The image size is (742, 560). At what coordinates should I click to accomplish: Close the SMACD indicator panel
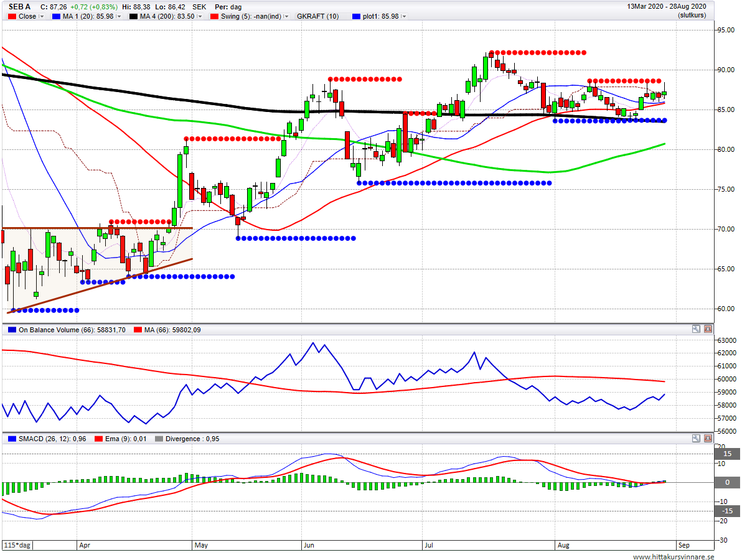(708, 438)
